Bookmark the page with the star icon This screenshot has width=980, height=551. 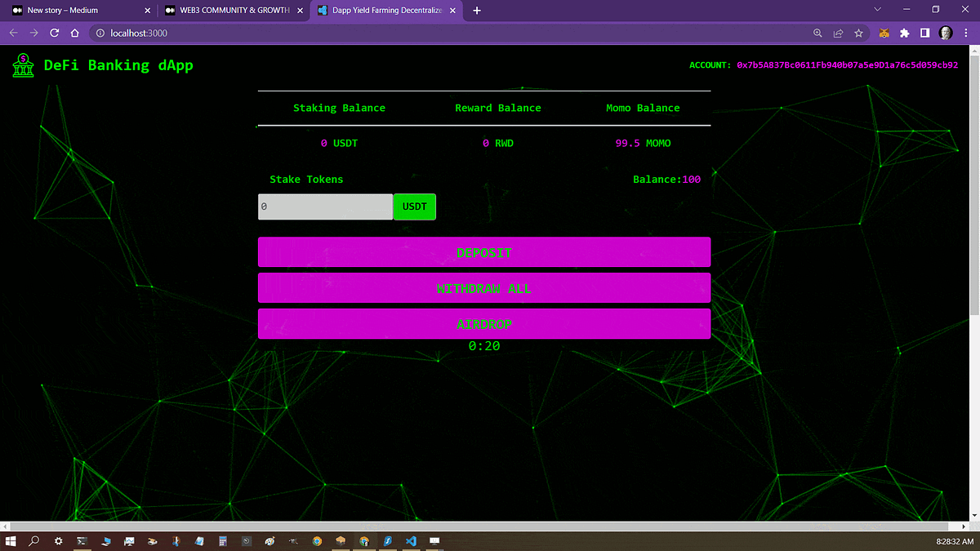858,33
